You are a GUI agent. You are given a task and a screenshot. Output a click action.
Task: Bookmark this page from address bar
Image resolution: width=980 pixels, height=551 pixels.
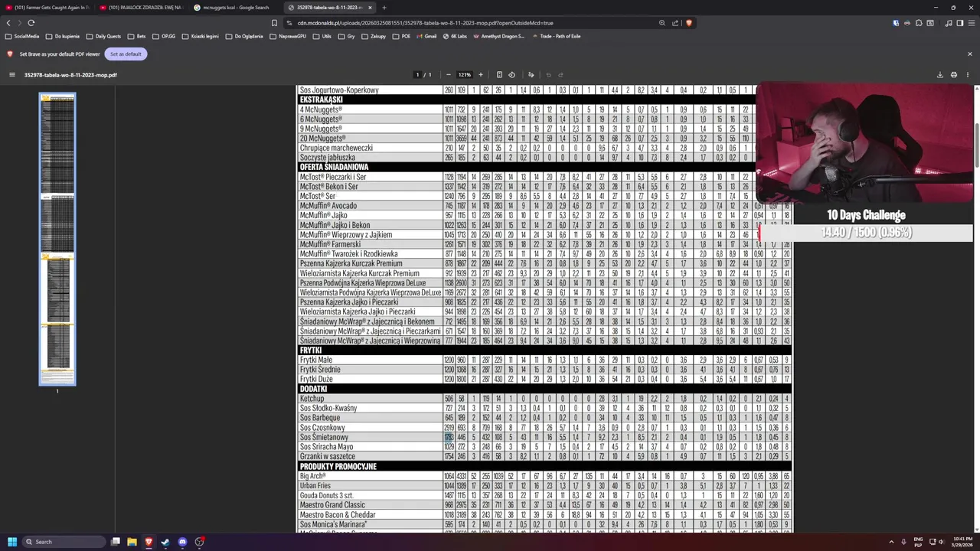(x=275, y=23)
